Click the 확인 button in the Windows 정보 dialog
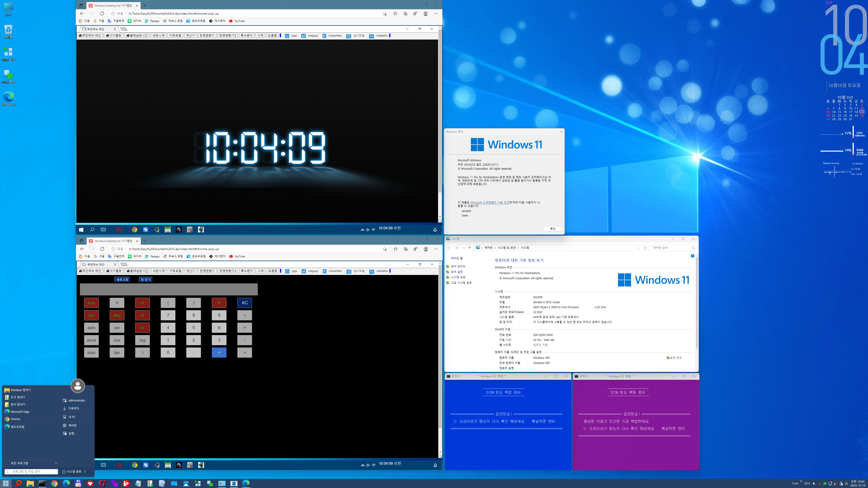 coord(553,229)
